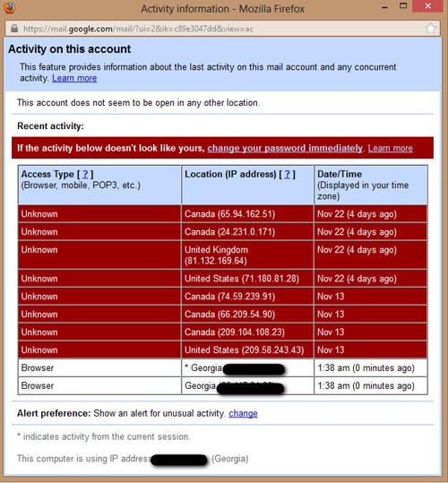
Task: Close the Activity information window
Action: pyautogui.click(x=428, y=6)
